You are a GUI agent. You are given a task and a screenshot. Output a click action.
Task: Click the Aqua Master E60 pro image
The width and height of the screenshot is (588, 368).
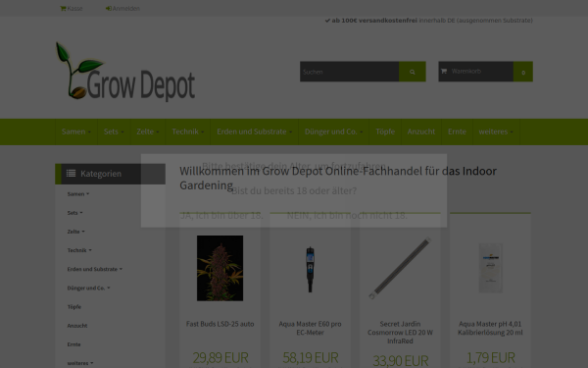tap(310, 269)
